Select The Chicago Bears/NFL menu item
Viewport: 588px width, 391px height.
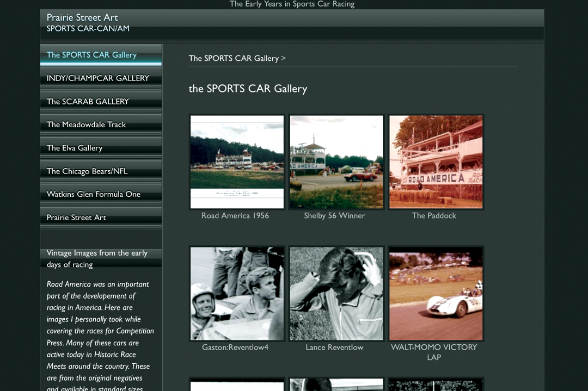pyautogui.click(x=87, y=171)
